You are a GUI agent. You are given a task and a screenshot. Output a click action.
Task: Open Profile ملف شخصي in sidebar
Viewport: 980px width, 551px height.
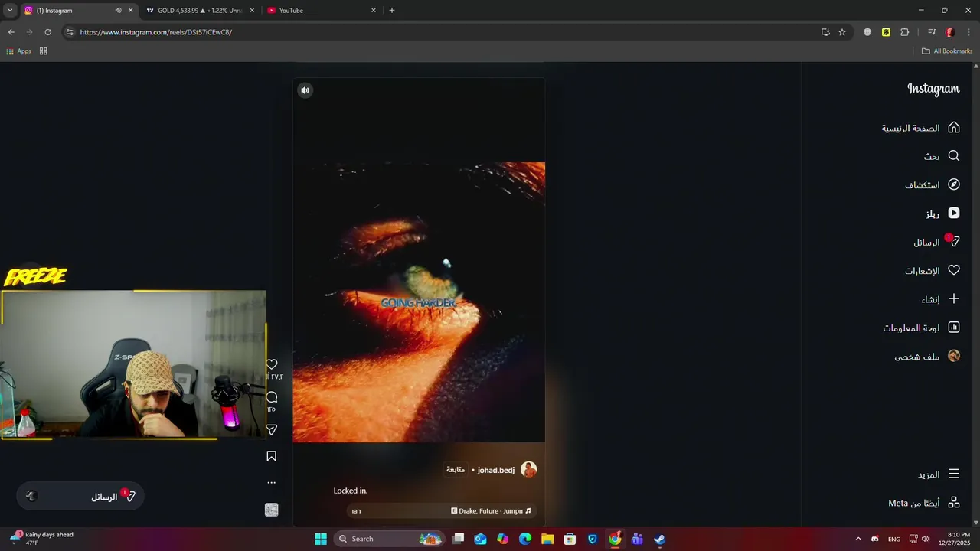pos(927,357)
